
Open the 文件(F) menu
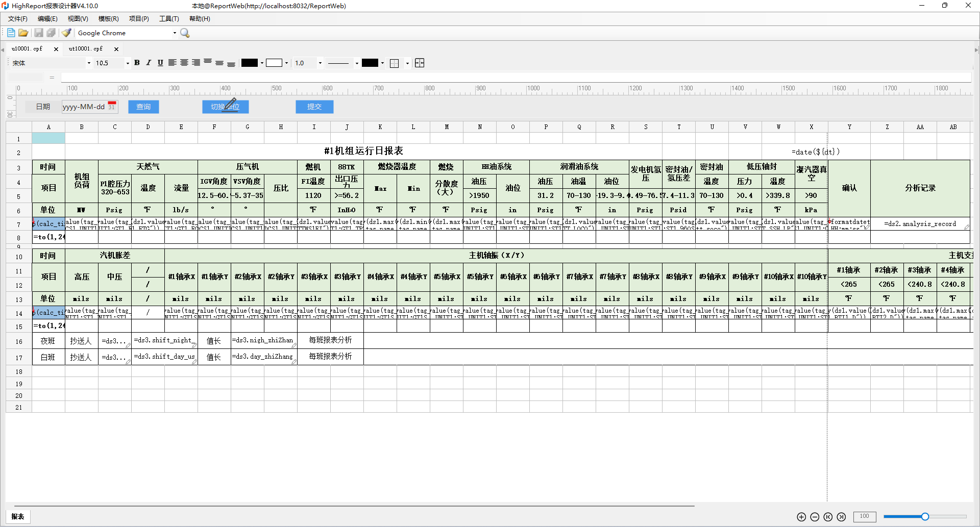click(x=18, y=19)
